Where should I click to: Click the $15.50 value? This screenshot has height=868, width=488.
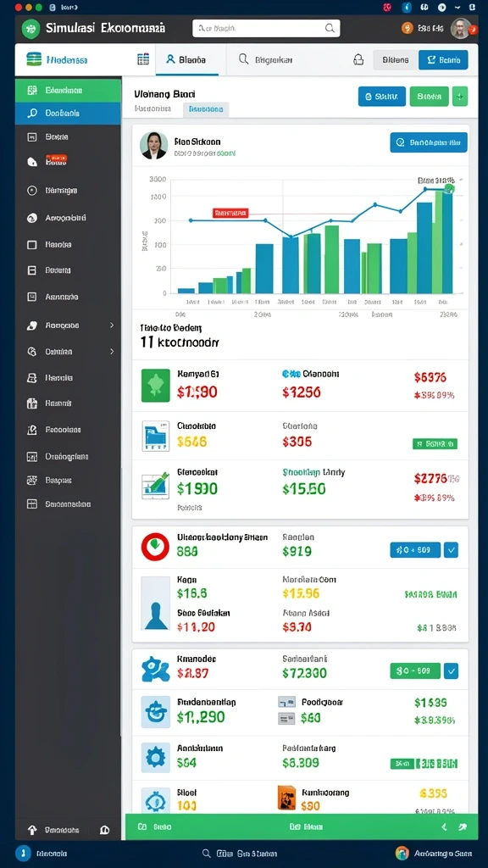point(304,489)
